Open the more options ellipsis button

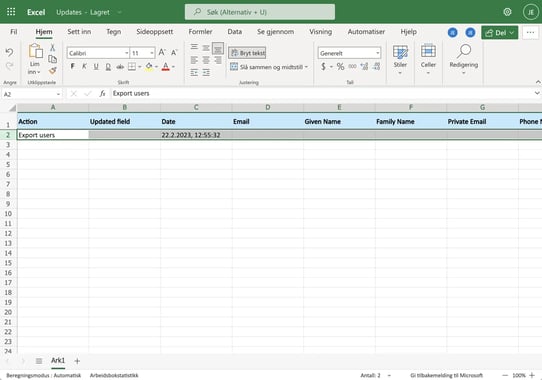530,33
